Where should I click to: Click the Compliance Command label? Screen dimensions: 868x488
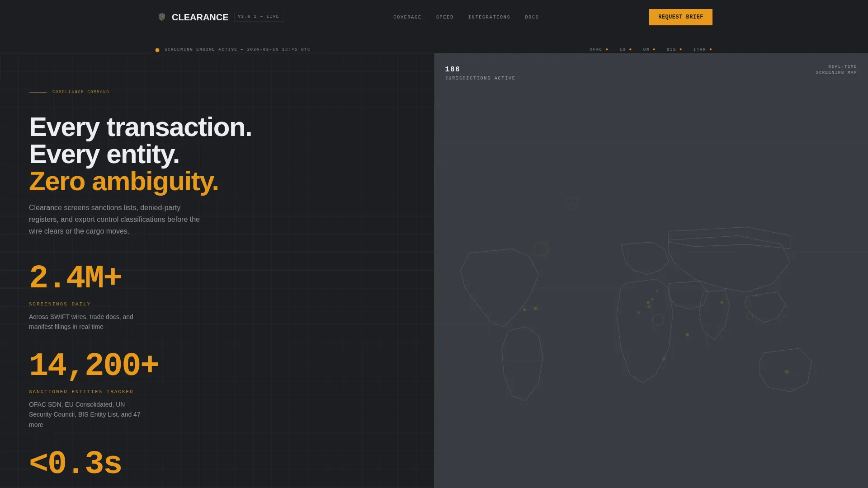[80, 92]
